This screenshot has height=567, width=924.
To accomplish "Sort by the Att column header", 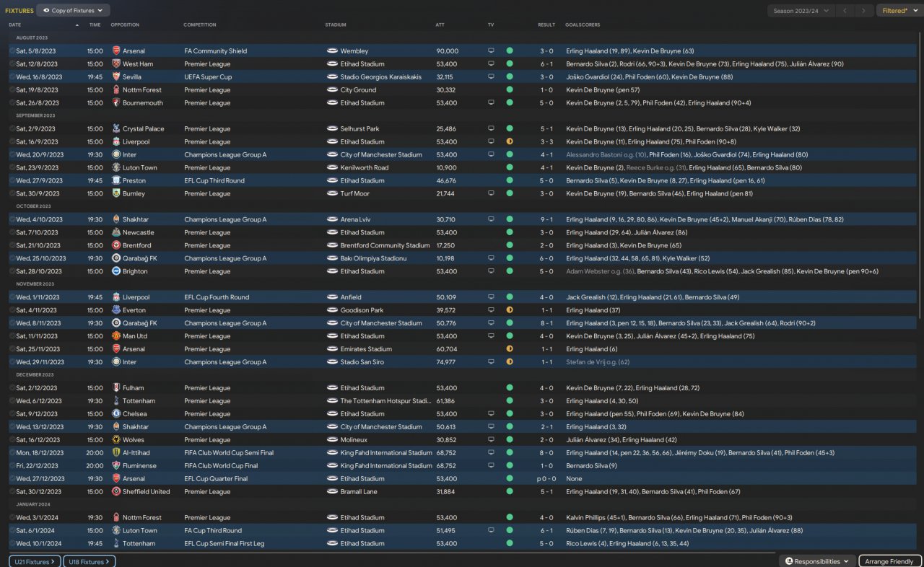I will 440,25.
